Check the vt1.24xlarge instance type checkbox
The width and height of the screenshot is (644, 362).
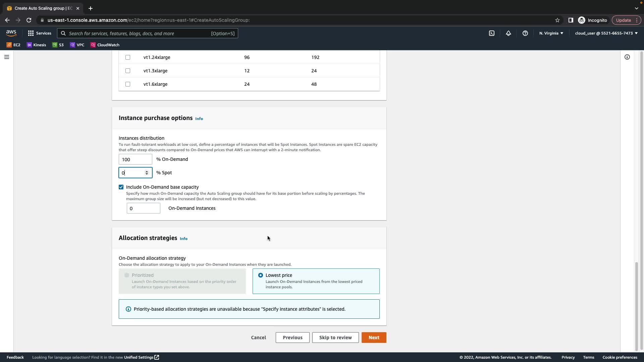tap(128, 57)
